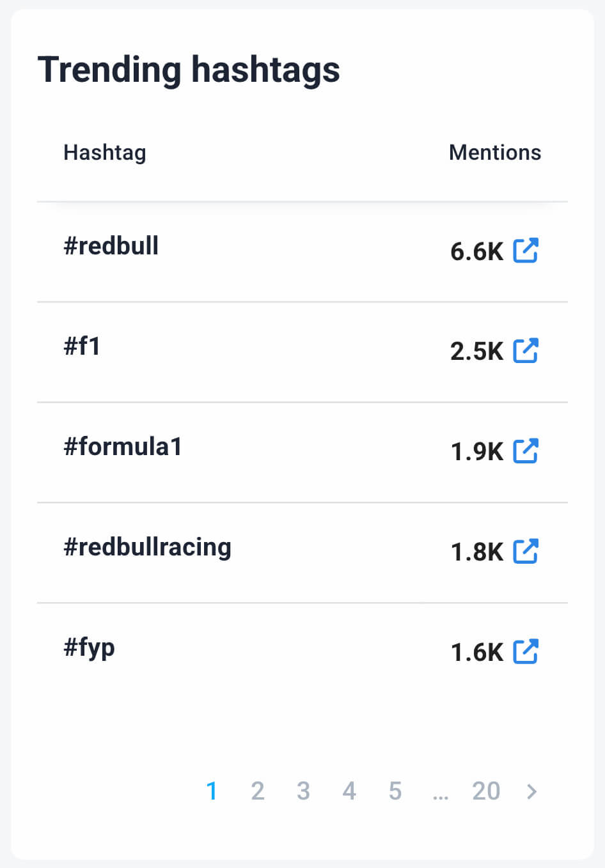605x868 pixels.
Task: Click the Hashtag column header
Action: [x=105, y=153]
